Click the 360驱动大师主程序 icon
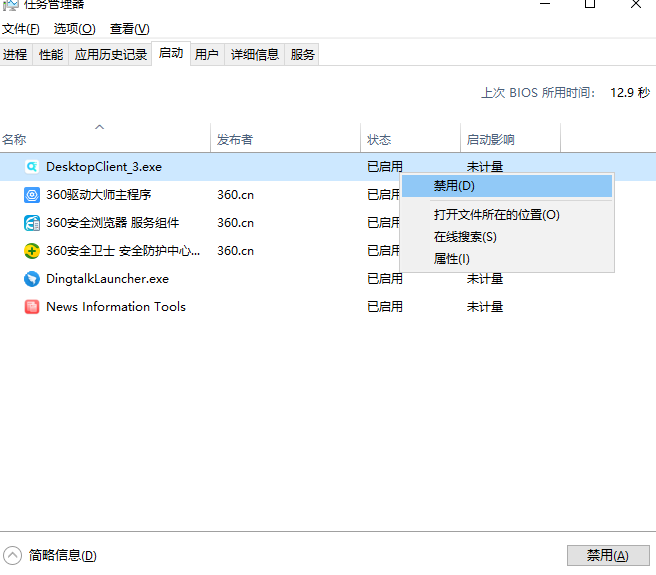The height and width of the screenshot is (575, 656). click(32, 195)
